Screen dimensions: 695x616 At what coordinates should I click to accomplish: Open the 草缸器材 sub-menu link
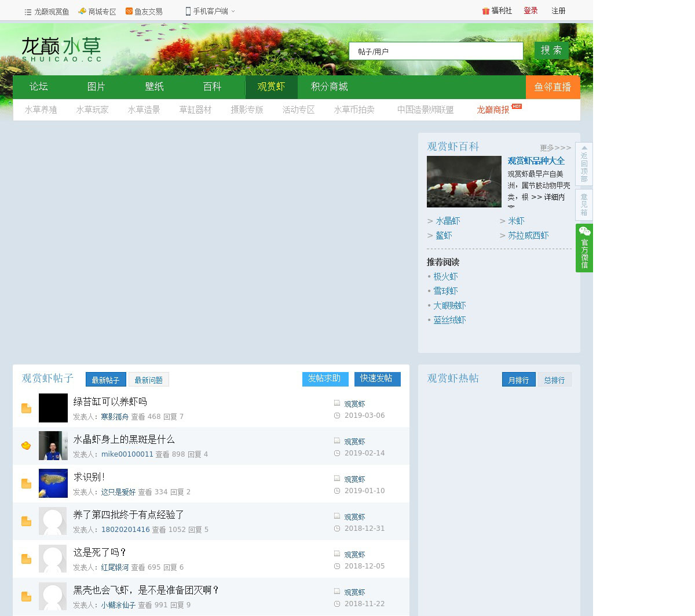195,110
